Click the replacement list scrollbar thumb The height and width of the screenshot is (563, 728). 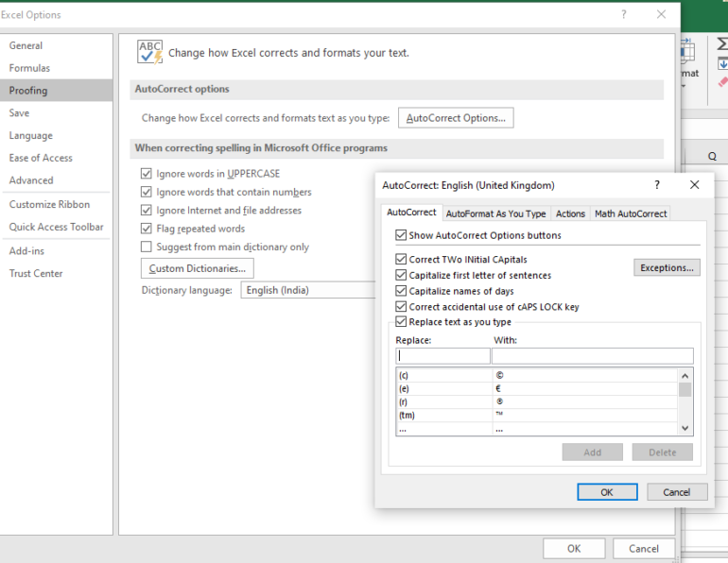click(685, 389)
